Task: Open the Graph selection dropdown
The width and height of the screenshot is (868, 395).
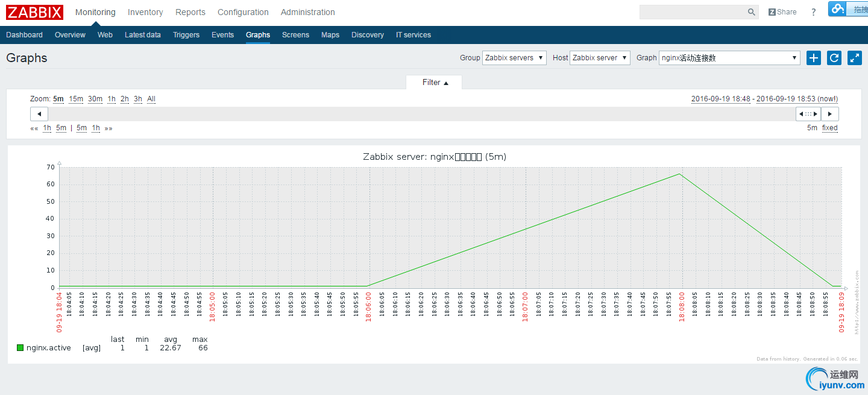Action: (x=729, y=58)
